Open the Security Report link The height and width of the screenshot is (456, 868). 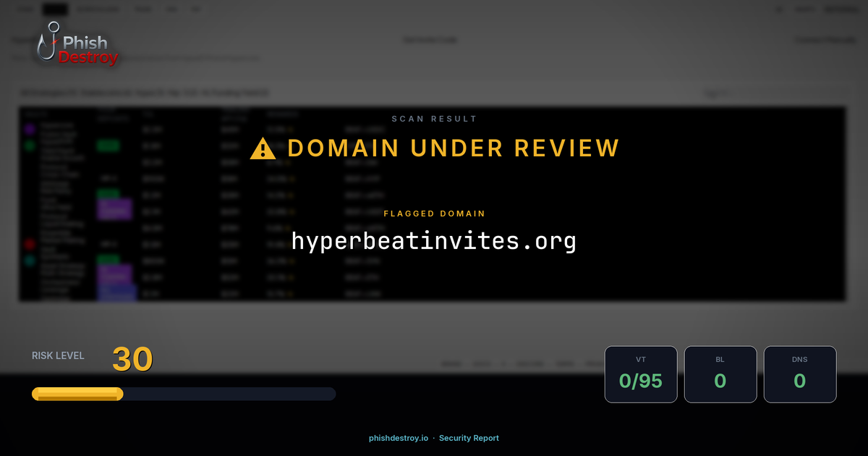(469, 438)
